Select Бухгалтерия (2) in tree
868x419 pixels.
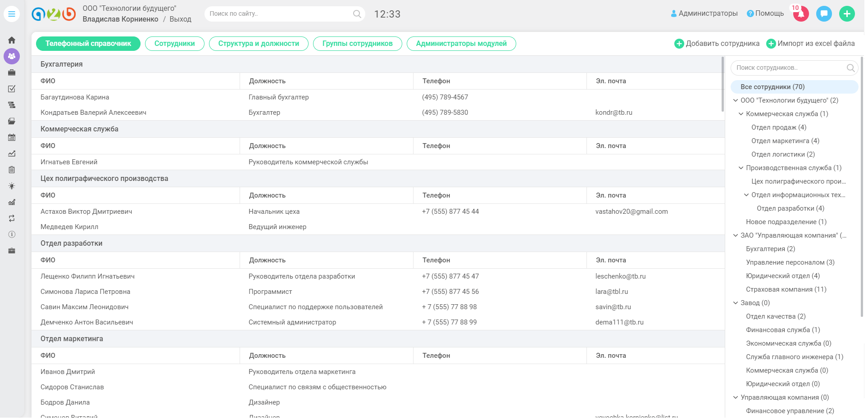tap(770, 249)
